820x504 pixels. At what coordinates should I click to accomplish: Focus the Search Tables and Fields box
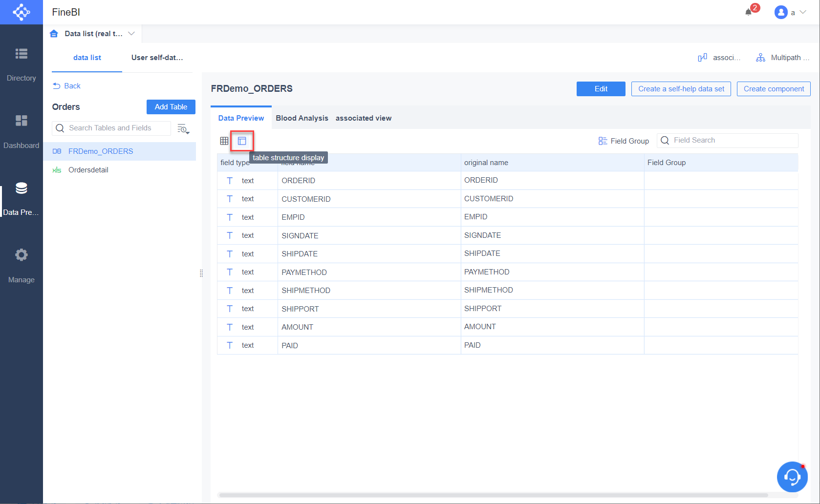coord(111,128)
